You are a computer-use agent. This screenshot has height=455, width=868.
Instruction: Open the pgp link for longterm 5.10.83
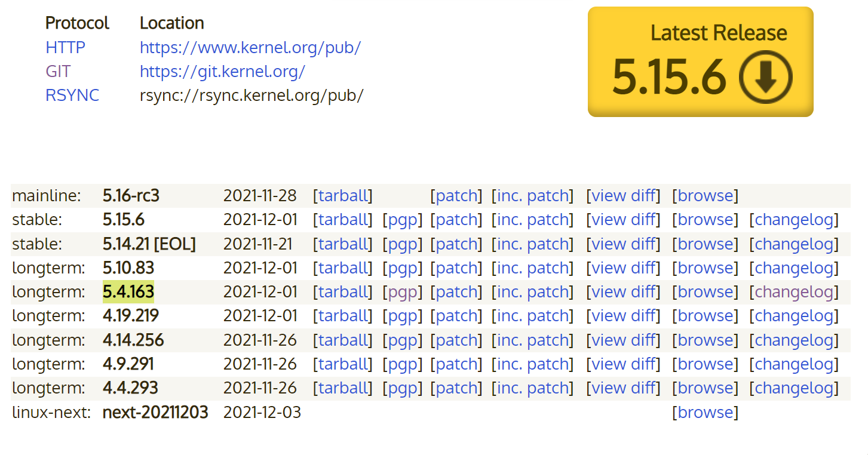point(402,268)
